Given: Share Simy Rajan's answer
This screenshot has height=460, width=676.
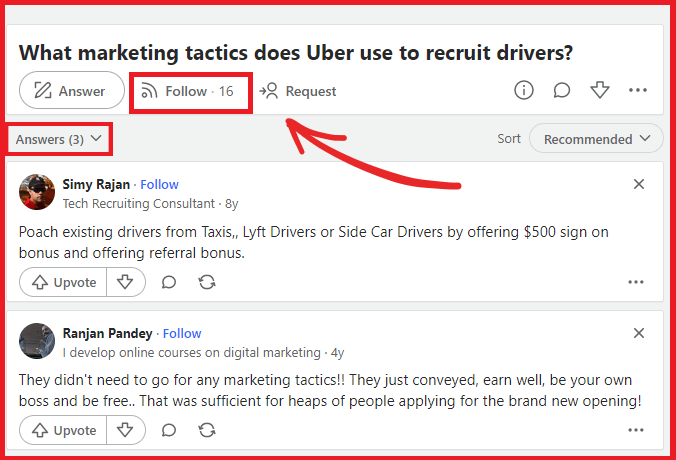Looking at the screenshot, I should coord(207,282).
